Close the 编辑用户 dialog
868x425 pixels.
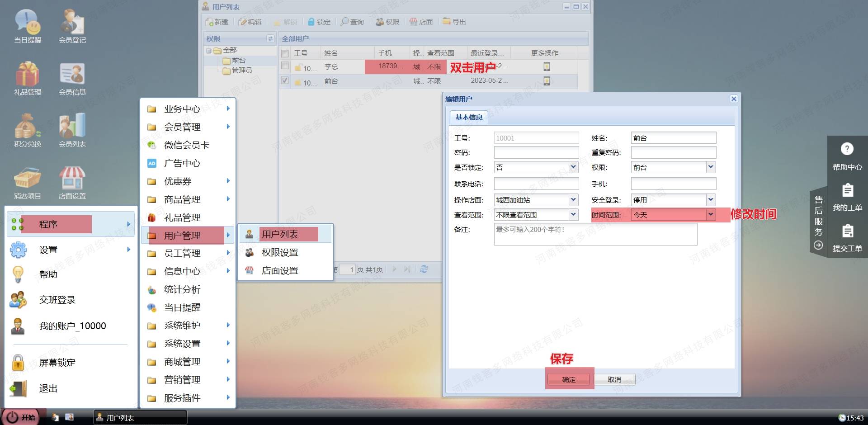[x=734, y=99]
